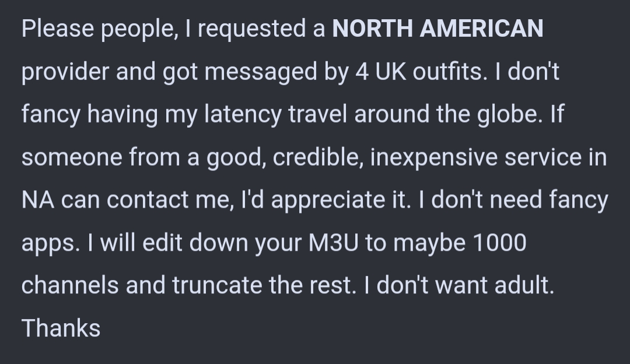630x364 pixels.
Task: Click the bold NORTH AMERICAN text
Action: pos(437,29)
